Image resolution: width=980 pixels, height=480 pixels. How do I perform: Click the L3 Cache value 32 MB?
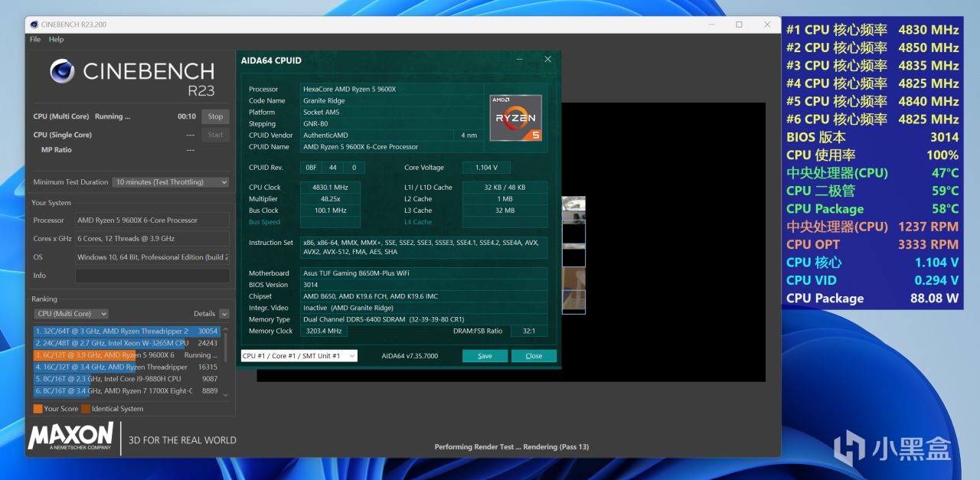pos(505,211)
